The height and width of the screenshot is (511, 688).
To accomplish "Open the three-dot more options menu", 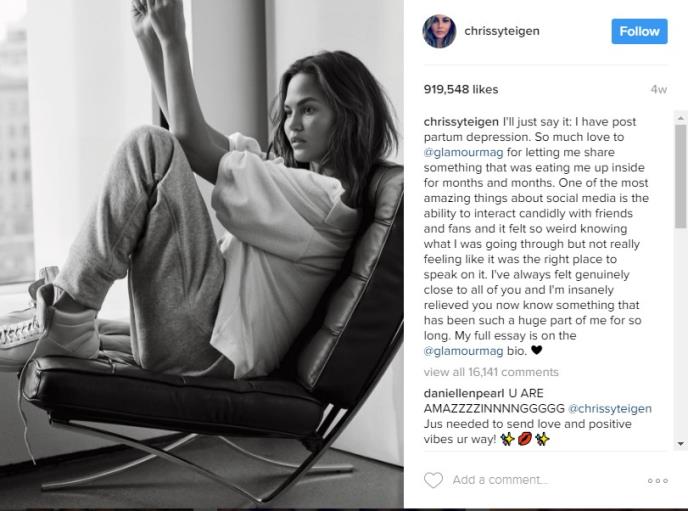I will pos(657,481).
